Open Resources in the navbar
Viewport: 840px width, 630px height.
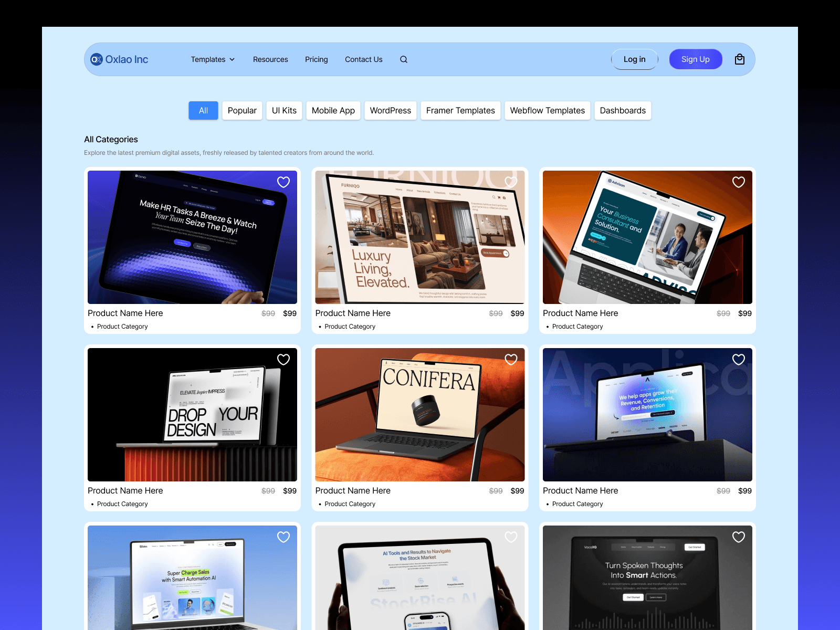[x=270, y=59]
